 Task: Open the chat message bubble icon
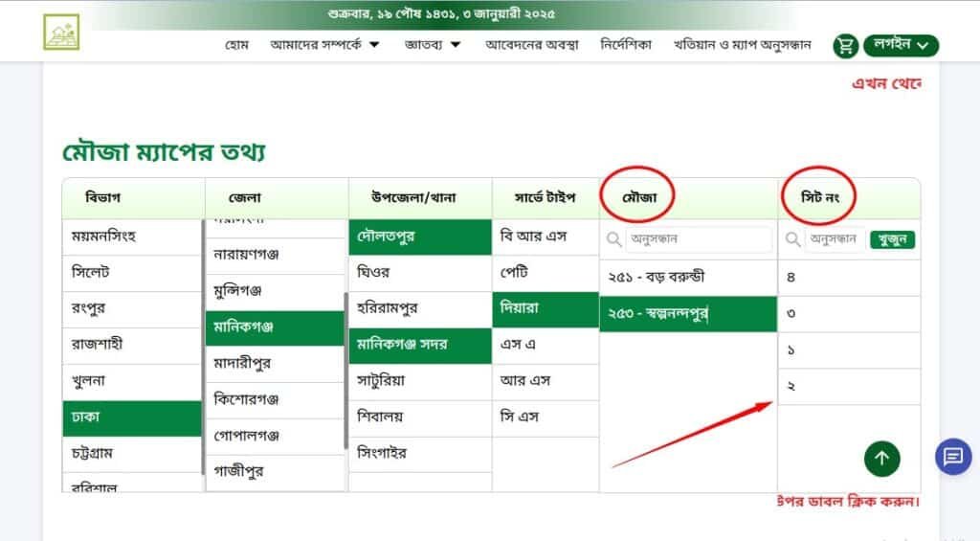click(x=953, y=457)
